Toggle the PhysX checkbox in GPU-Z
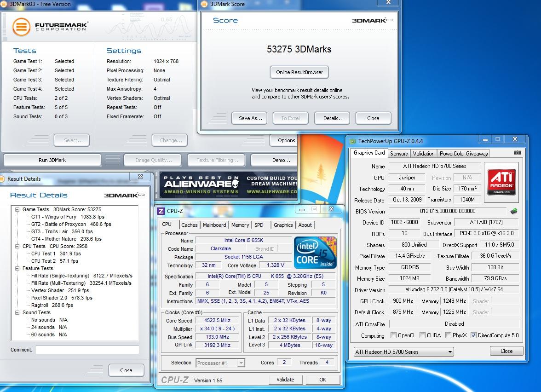Screen dimensions: 541x392 click(448, 335)
